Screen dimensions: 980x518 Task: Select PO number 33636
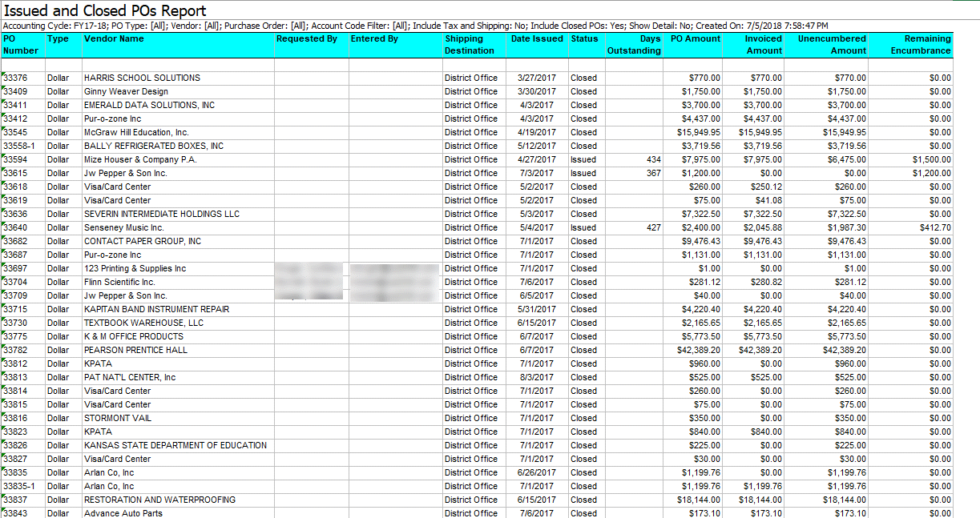point(16,215)
